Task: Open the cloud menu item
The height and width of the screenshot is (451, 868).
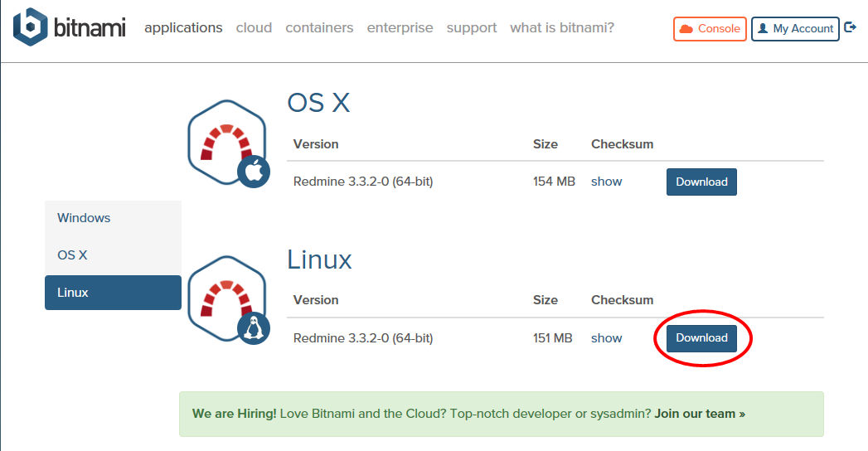Action: tap(254, 27)
